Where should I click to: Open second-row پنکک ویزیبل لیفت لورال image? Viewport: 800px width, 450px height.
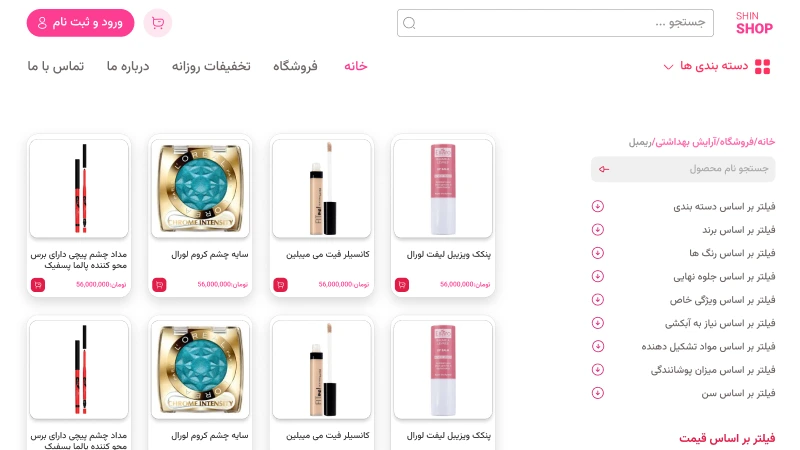coord(443,369)
